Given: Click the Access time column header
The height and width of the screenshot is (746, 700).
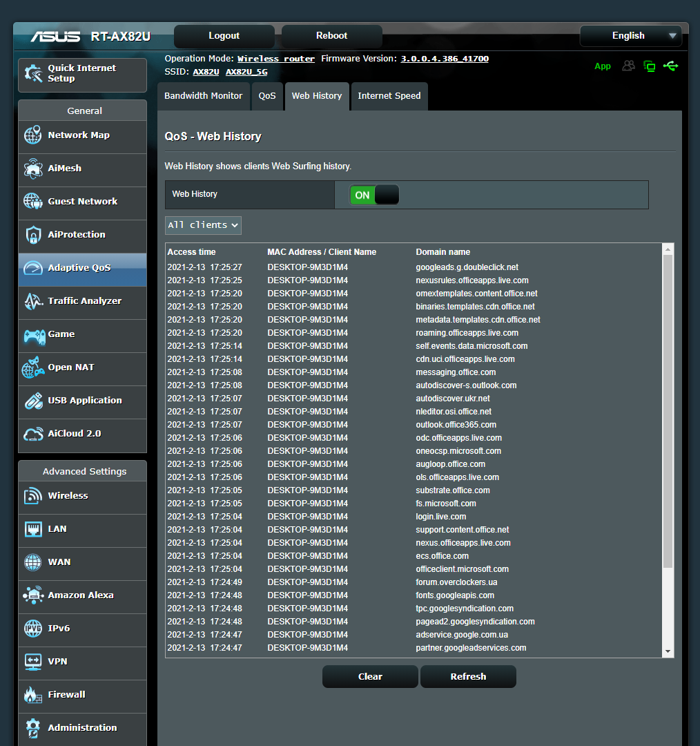Looking at the screenshot, I should click(191, 252).
